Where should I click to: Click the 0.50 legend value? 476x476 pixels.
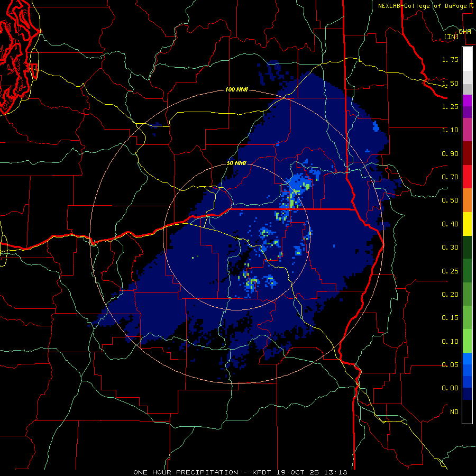point(450,200)
